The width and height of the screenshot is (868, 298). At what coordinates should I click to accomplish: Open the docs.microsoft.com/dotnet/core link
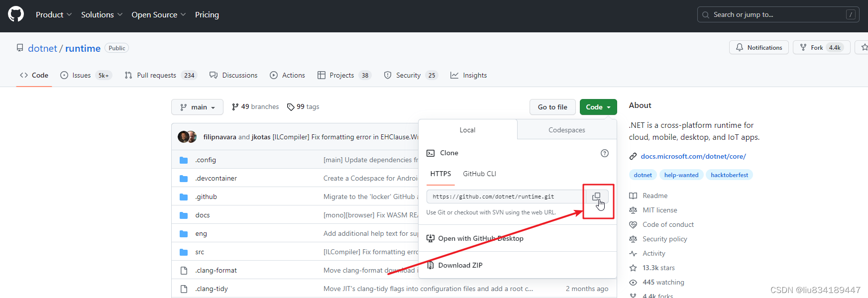pyautogui.click(x=693, y=156)
